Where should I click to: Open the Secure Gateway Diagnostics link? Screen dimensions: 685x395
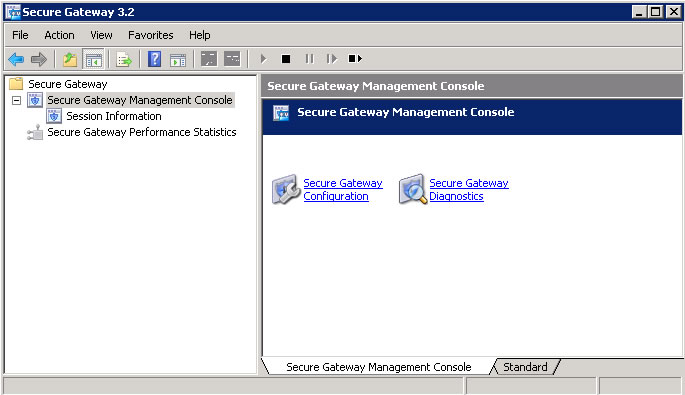click(x=469, y=190)
